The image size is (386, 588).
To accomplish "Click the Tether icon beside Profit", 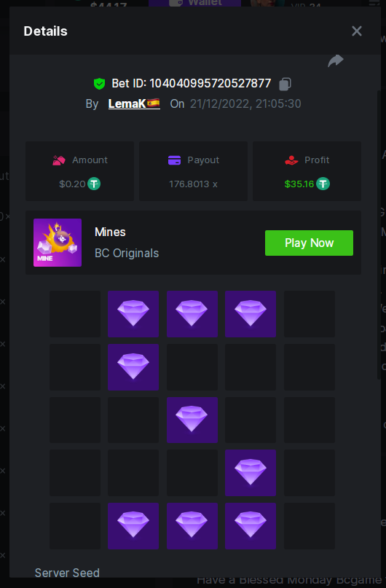I will click(323, 184).
